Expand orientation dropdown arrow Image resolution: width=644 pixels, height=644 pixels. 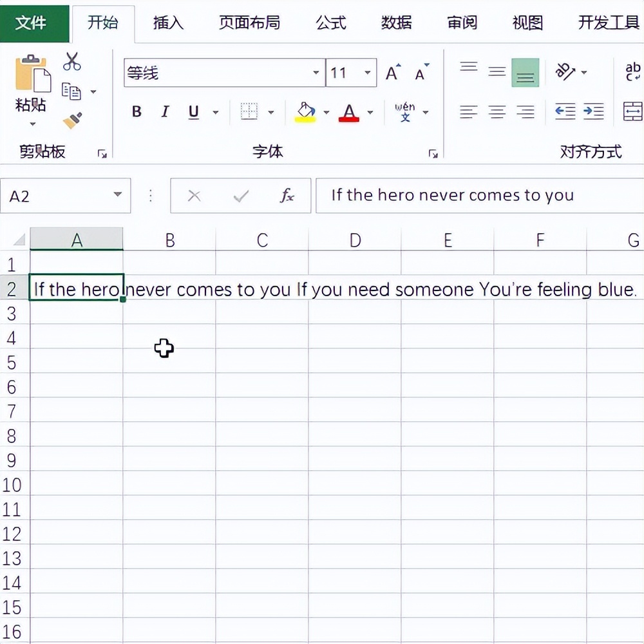(584, 72)
